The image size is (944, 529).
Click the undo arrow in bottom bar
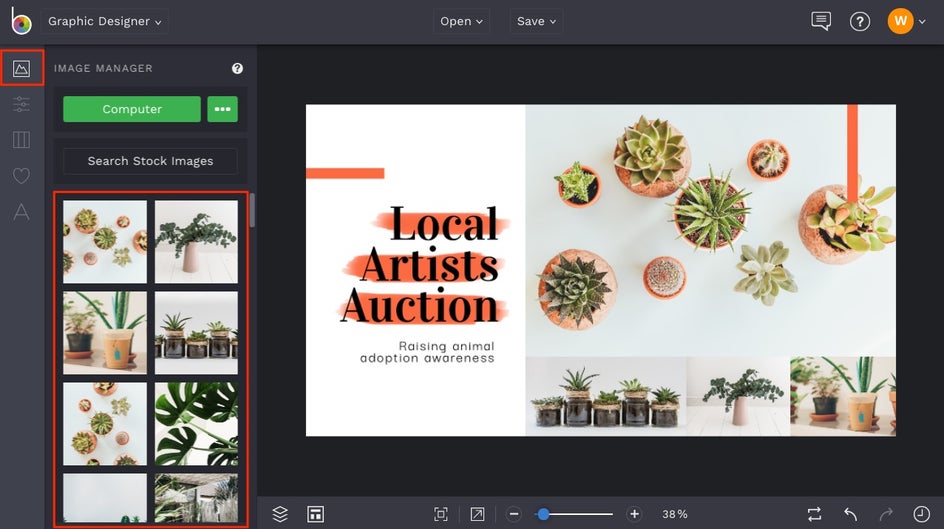click(x=850, y=514)
